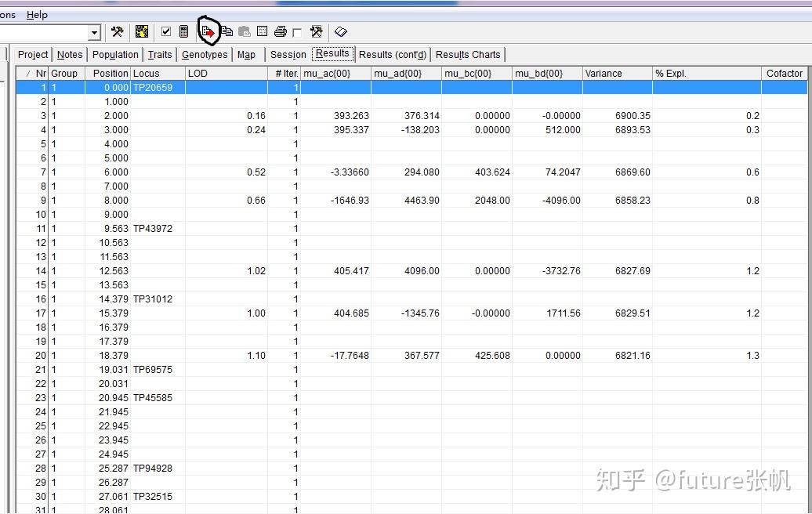
Task: Open the Results Charts tab
Action: pyautogui.click(x=468, y=54)
